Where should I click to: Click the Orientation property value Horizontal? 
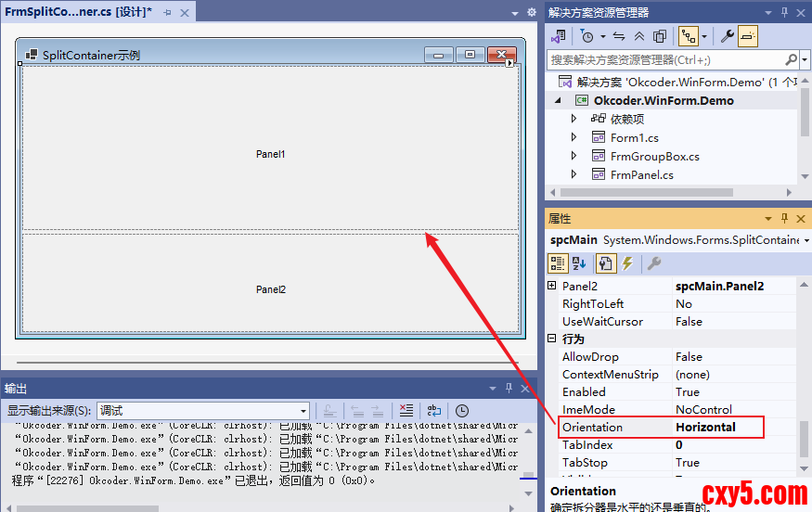pyautogui.click(x=705, y=428)
